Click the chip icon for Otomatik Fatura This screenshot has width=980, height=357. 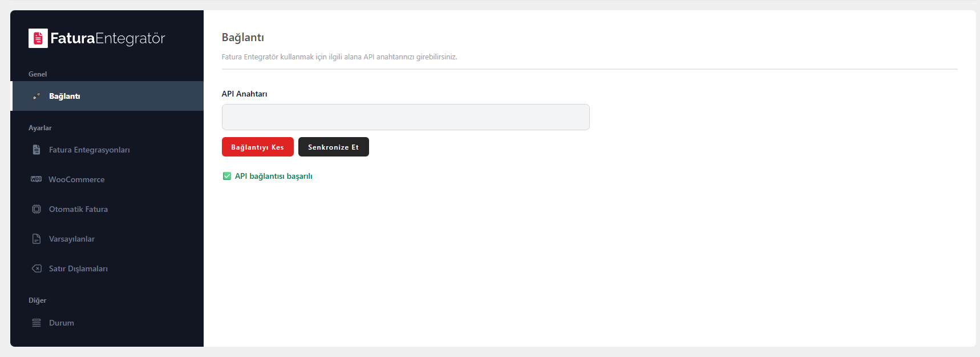click(x=37, y=209)
